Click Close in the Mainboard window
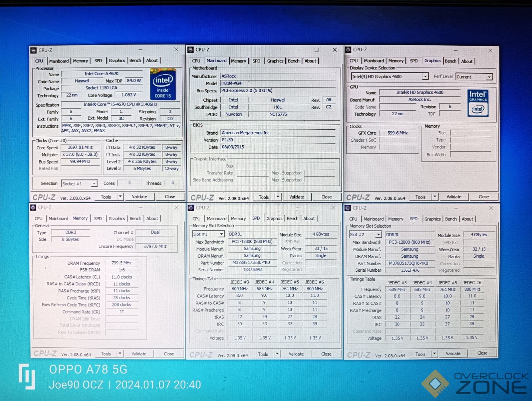Viewport: 532px width, 401px height. tap(326, 197)
